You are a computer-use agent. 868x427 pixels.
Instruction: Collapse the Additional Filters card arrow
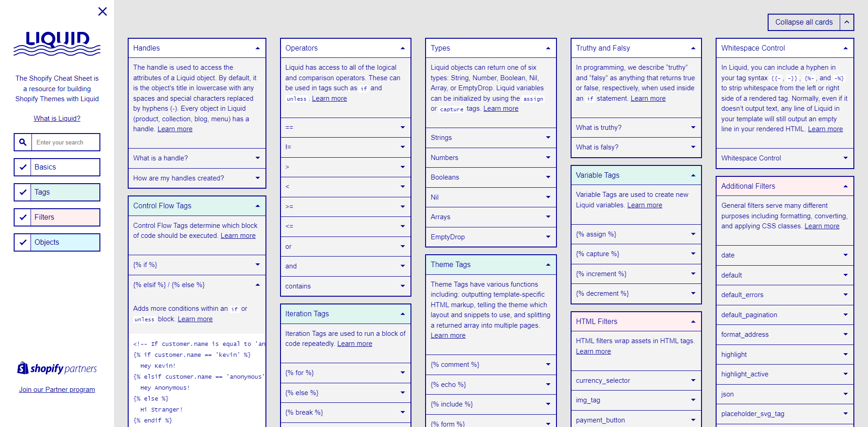(846, 186)
